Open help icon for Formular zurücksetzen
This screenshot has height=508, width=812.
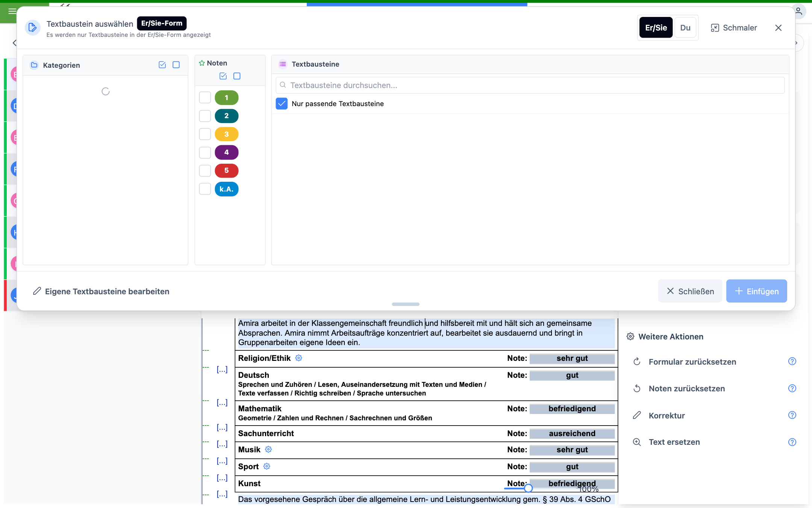click(x=792, y=361)
